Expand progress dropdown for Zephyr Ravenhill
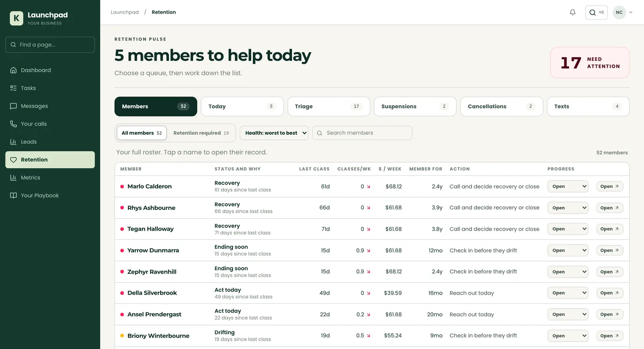The height and width of the screenshot is (349, 644). 568,272
